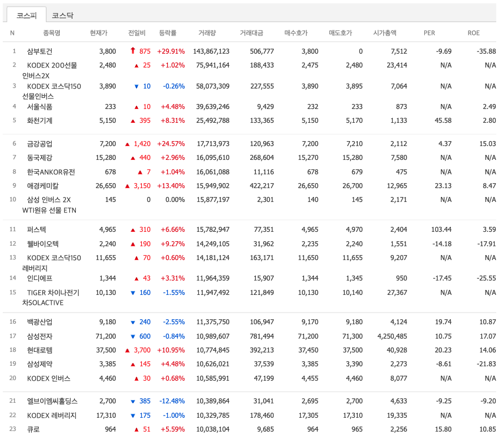Switch to the 코스닥 tab
The image size is (504, 436).
click(63, 15)
